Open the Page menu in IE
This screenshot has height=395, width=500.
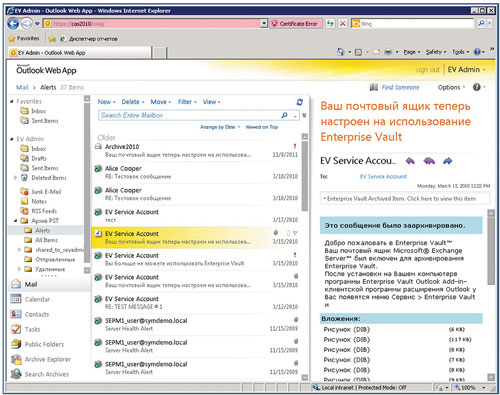[412, 52]
